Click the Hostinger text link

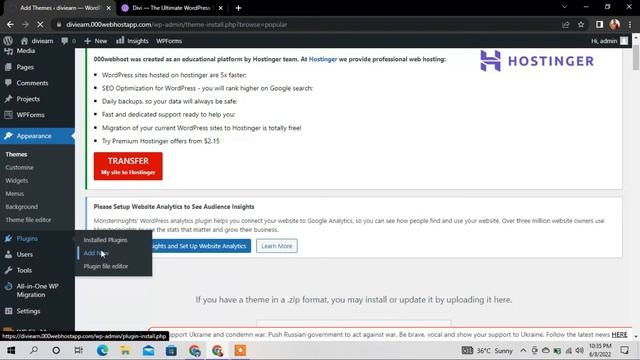[323, 59]
